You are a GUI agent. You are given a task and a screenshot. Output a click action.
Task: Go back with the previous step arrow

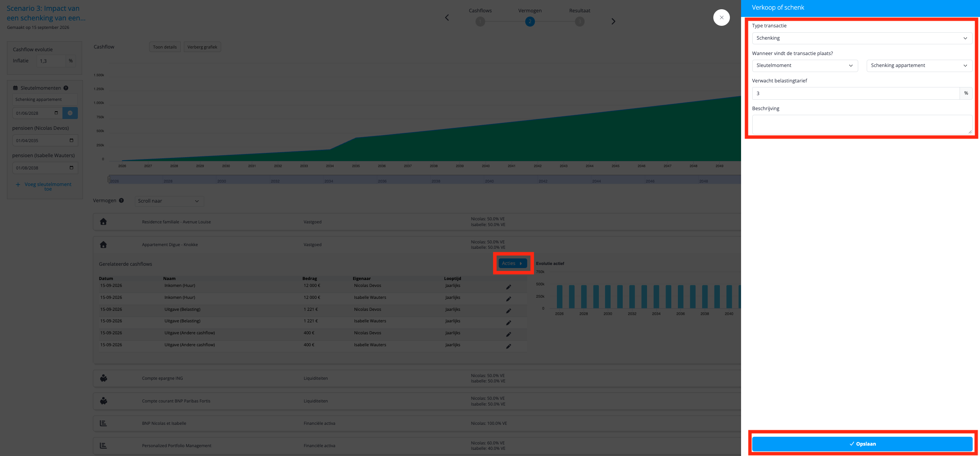pyautogui.click(x=447, y=17)
